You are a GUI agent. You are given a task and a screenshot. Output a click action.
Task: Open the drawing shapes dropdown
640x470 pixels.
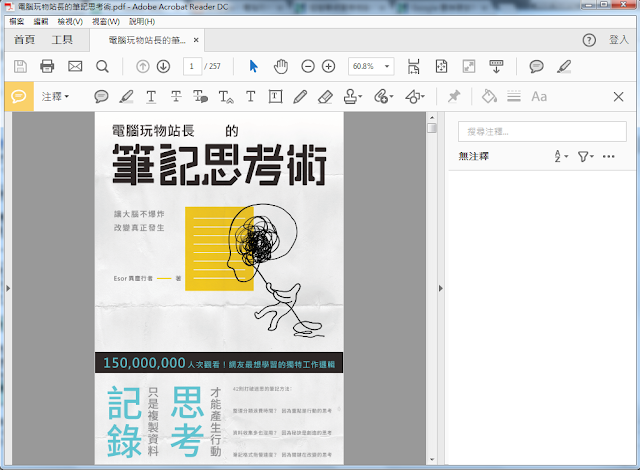point(415,97)
